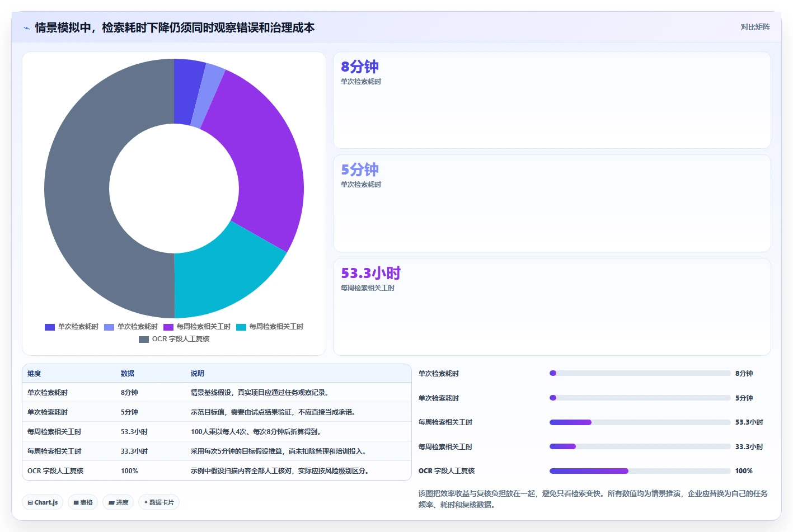Viewport: 793px width, 532px height.
Task: Click the 维度 column header
Action: coord(34,374)
